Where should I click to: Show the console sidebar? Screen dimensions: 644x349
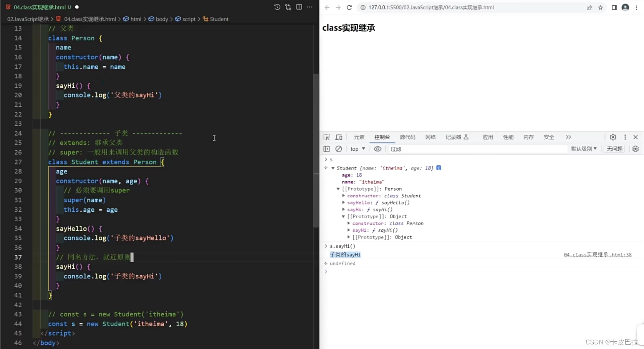click(326, 149)
